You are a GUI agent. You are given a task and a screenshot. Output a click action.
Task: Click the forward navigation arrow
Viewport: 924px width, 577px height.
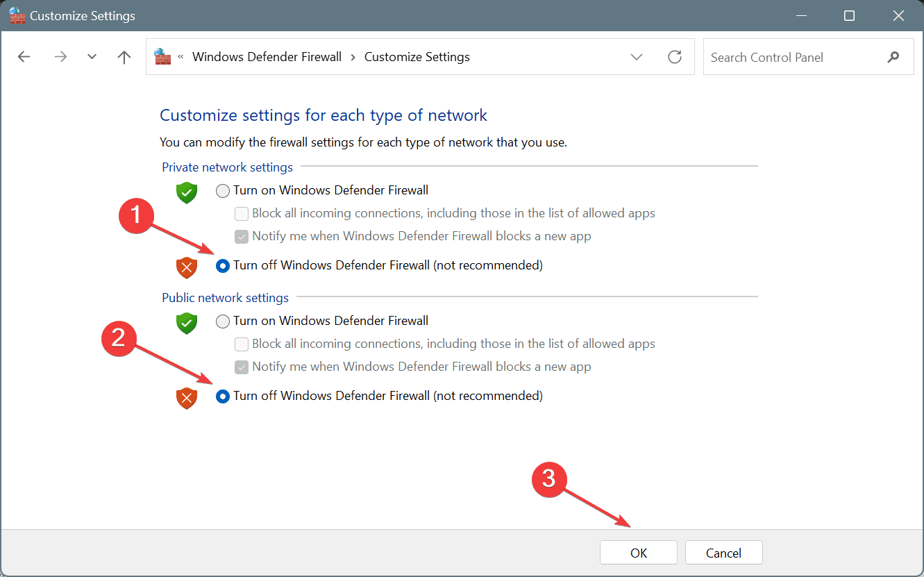pos(60,57)
